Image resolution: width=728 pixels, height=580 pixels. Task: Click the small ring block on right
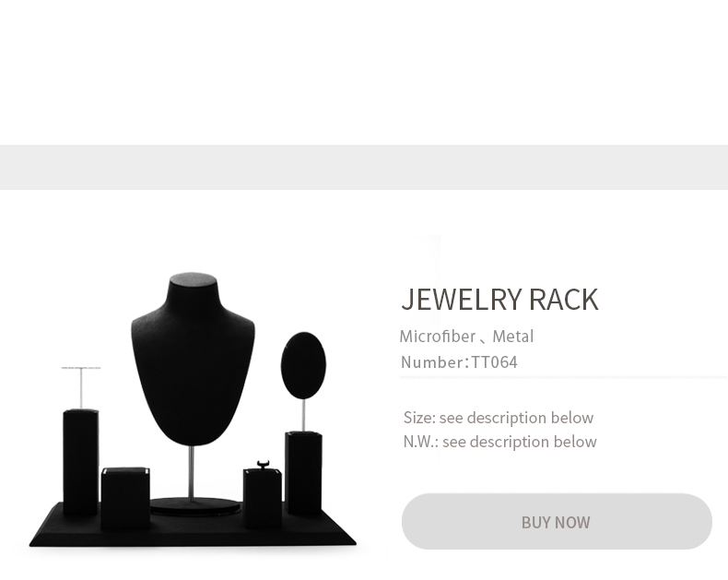[262, 496]
